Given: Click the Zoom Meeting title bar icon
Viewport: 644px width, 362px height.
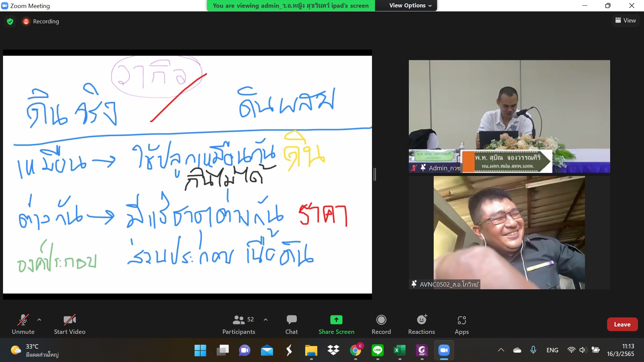Looking at the screenshot, I should tap(5, 6).
